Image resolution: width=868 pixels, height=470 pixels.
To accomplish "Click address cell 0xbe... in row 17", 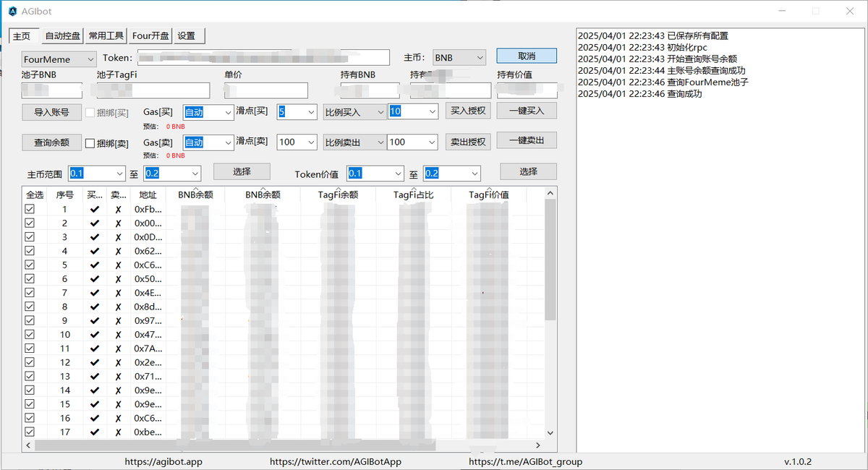I will coord(148,432).
